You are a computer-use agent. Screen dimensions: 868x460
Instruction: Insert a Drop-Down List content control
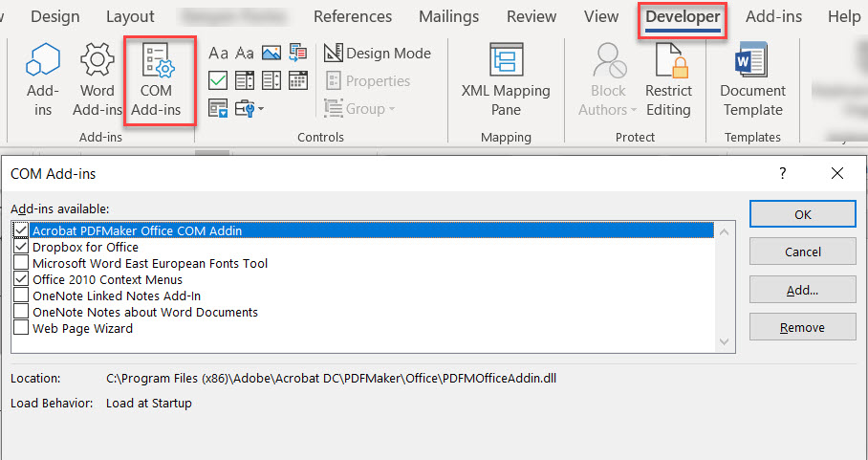(271, 81)
